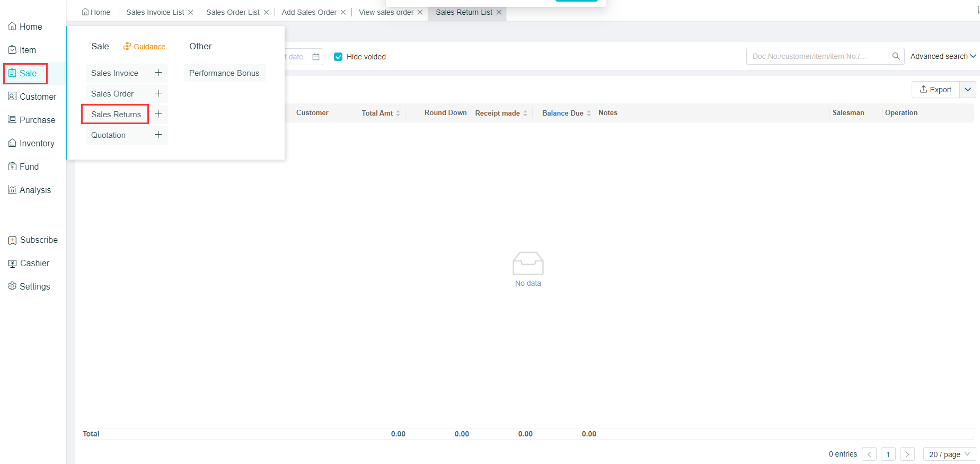The width and height of the screenshot is (980, 464).
Task: Close the Sales Invoice List tab
Action: 191,12
